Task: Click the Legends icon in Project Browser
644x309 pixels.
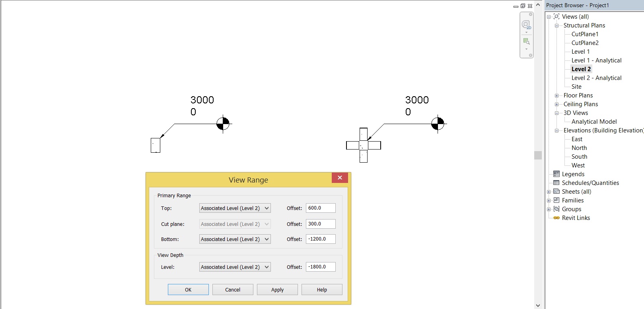Action: 556,174
